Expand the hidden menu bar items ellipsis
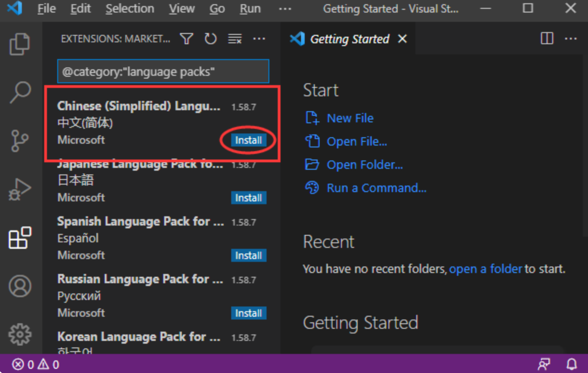588x373 pixels. coord(285,9)
